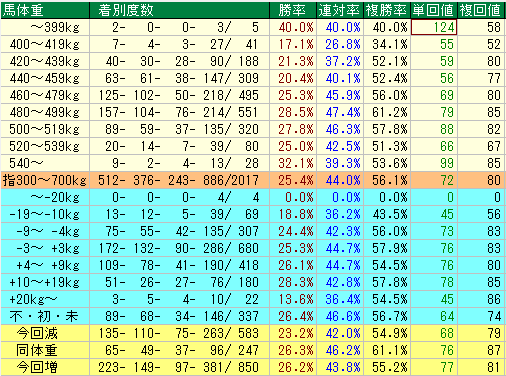Screen dimensions: 506x376
Task: Click the 72 単回値 cell in the summary row
Action: click(434, 180)
